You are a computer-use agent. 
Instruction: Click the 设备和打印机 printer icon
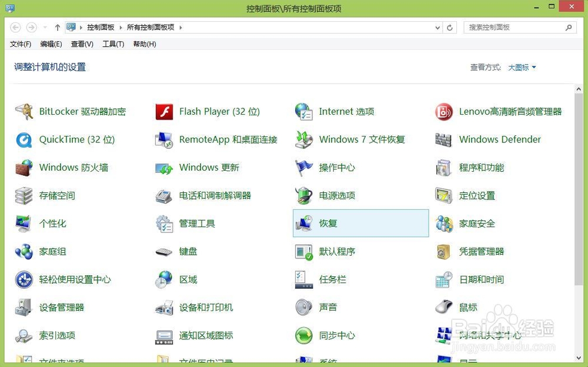click(x=164, y=308)
